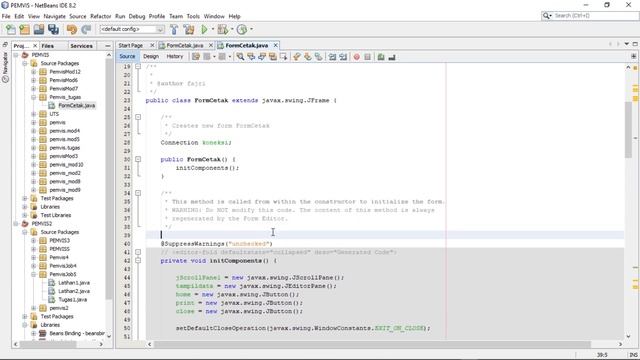Undo the last edit via toolbar
The width and height of the screenshot is (640, 360).
coord(72,29)
